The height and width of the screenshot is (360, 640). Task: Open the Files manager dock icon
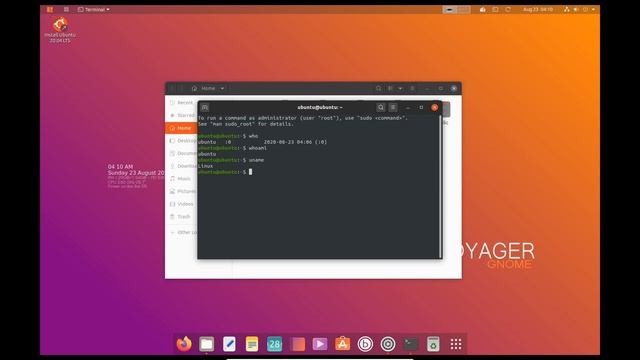207,344
